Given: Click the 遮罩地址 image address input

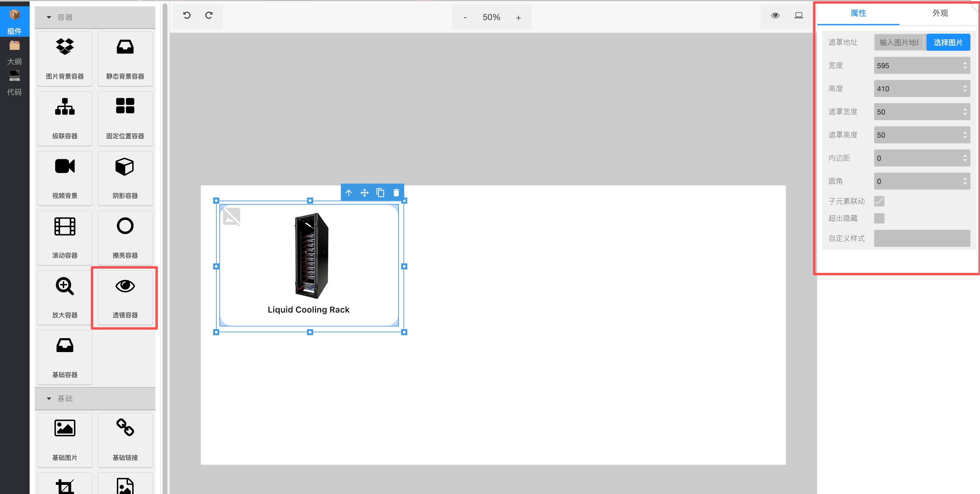Looking at the screenshot, I should point(899,42).
